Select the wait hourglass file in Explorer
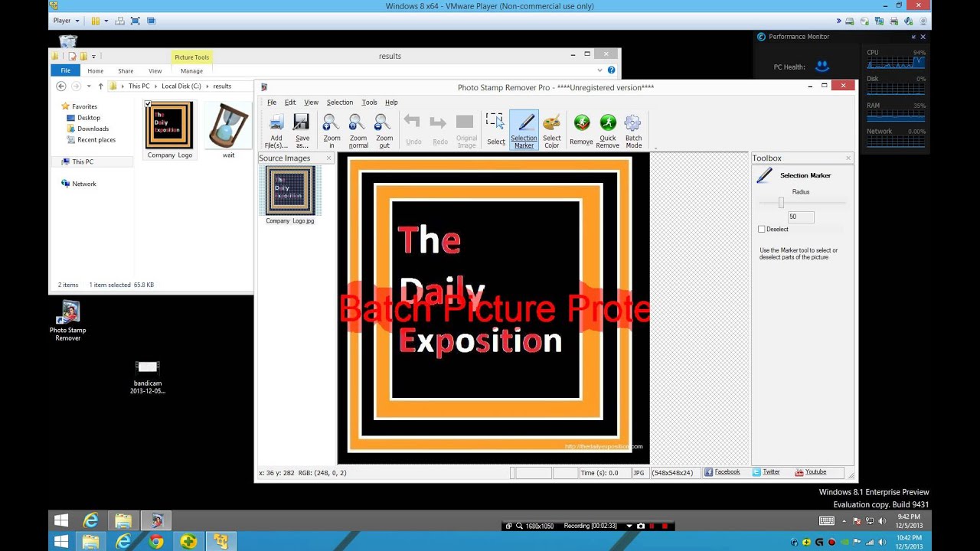This screenshot has height=551, width=980. (x=228, y=130)
